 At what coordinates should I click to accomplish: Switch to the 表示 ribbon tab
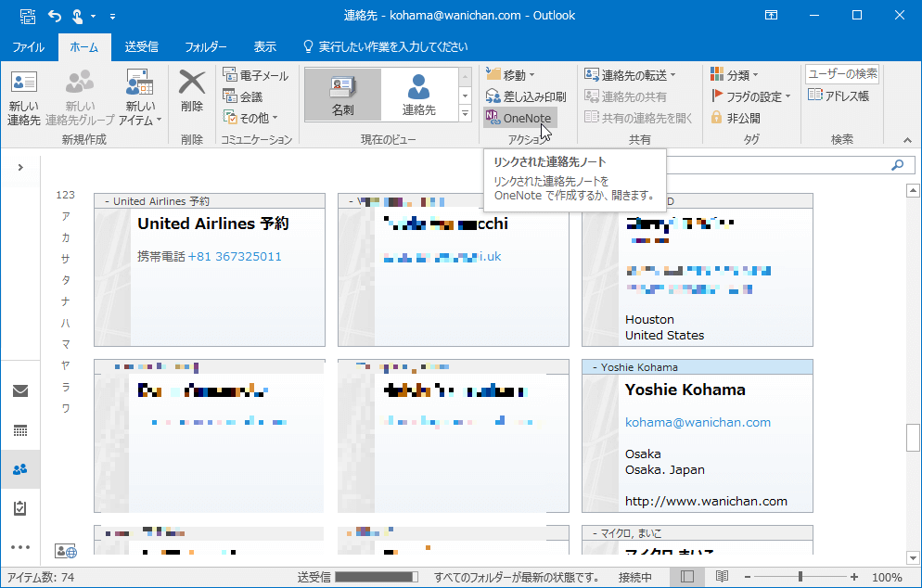tap(264, 45)
